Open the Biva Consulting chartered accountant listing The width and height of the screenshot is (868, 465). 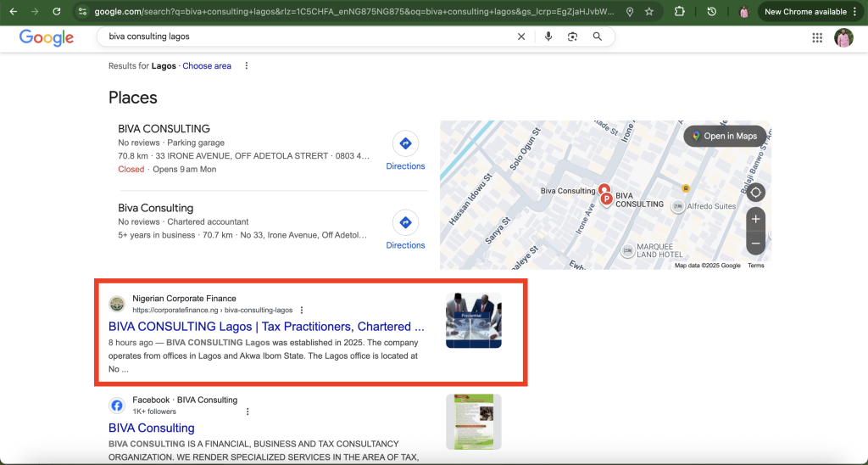tap(156, 208)
